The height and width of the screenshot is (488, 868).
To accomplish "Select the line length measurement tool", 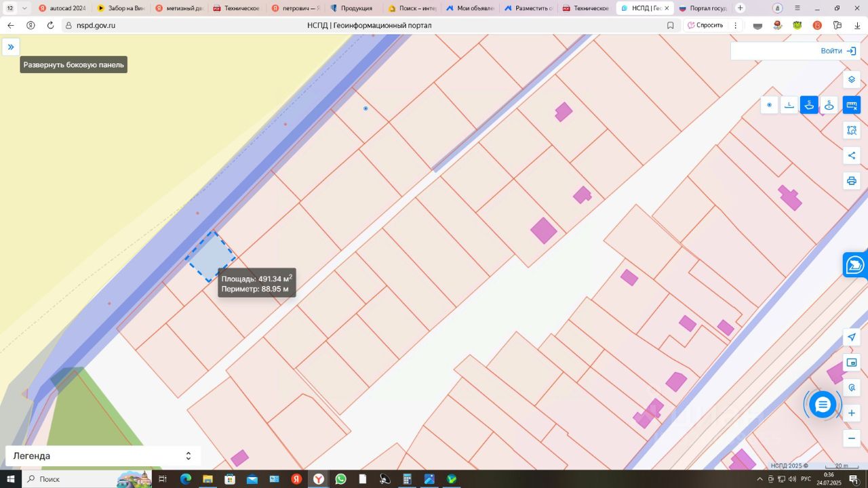I will point(789,105).
